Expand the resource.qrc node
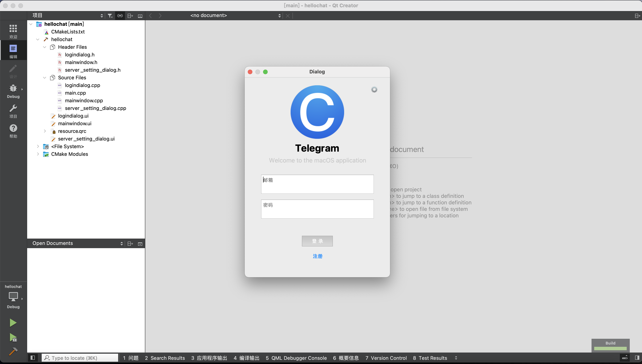Image resolution: width=642 pixels, height=364 pixels. (45, 131)
